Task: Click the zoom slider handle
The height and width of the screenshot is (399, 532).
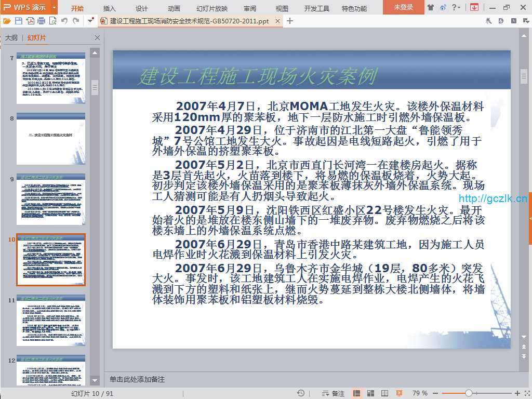Action: point(469,393)
